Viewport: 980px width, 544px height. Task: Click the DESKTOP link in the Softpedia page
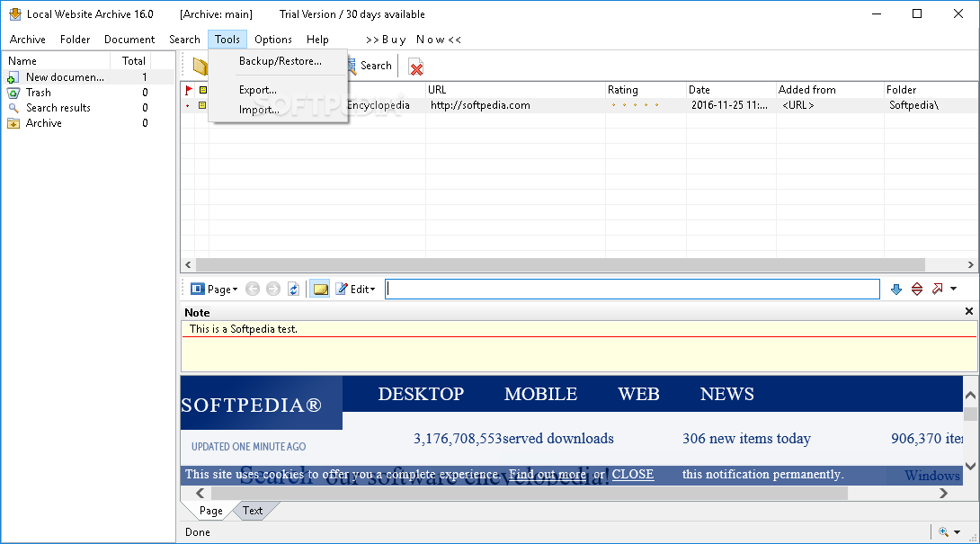pyautogui.click(x=422, y=394)
